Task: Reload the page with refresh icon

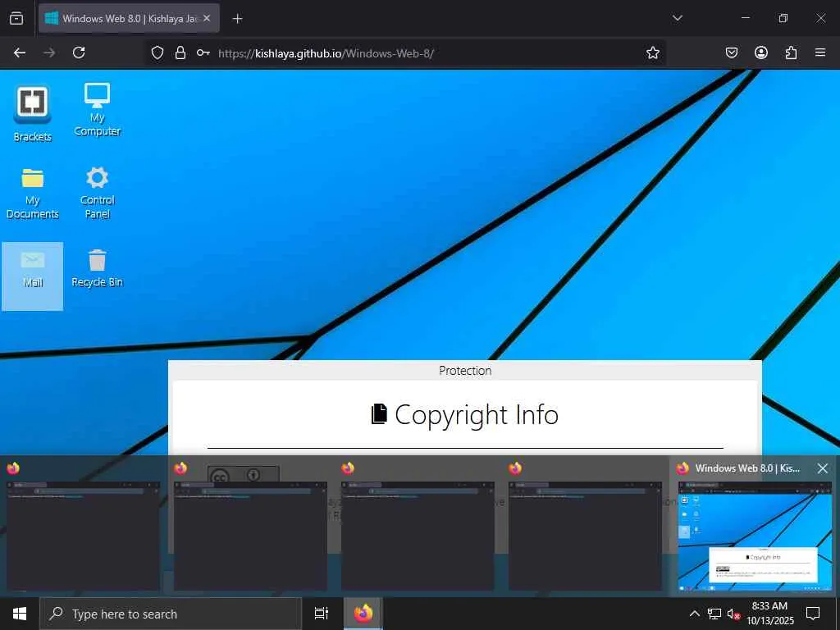Action: pos(79,52)
